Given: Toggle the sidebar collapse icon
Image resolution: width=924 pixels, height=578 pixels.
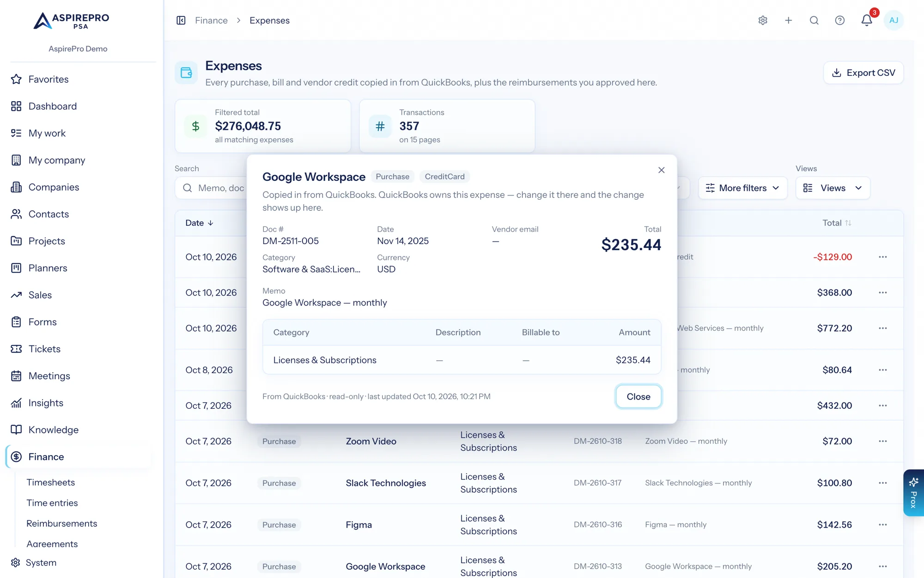Looking at the screenshot, I should 181,20.
